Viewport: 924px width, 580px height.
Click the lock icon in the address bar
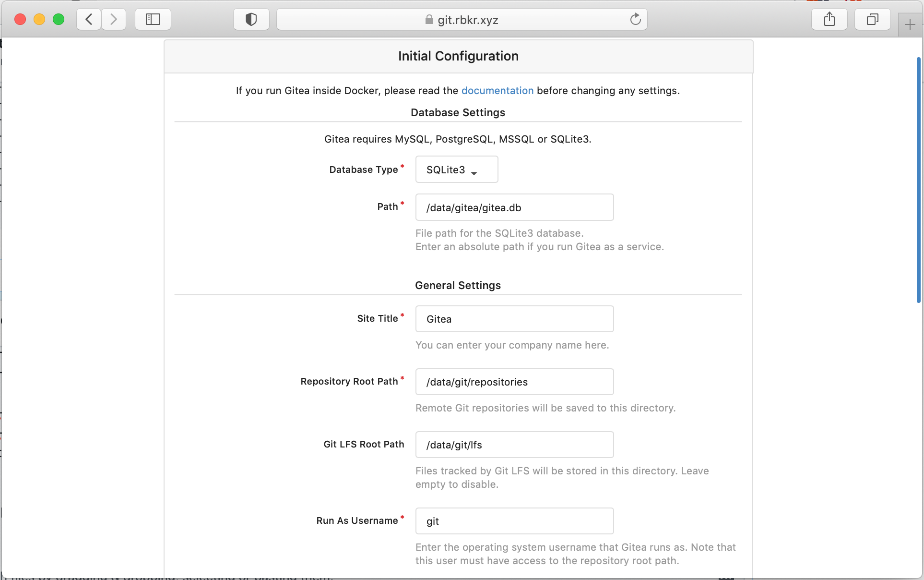pyautogui.click(x=429, y=20)
